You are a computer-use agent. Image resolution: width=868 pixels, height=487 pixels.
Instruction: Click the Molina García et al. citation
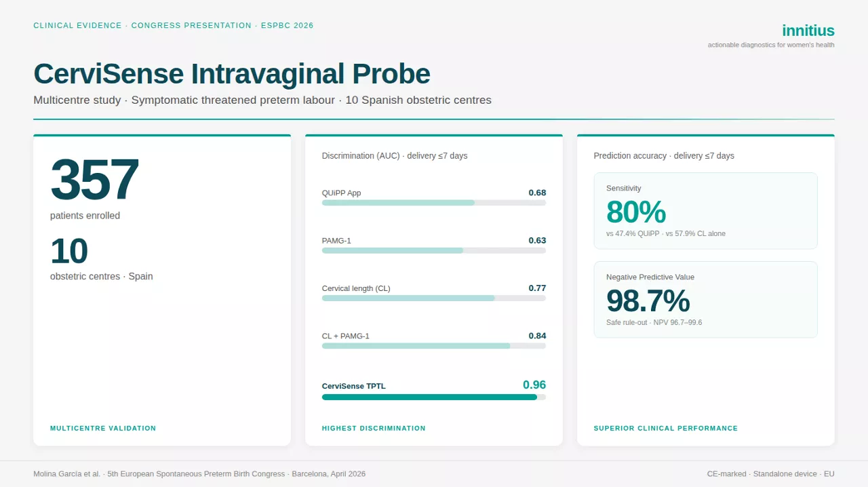[199, 474]
